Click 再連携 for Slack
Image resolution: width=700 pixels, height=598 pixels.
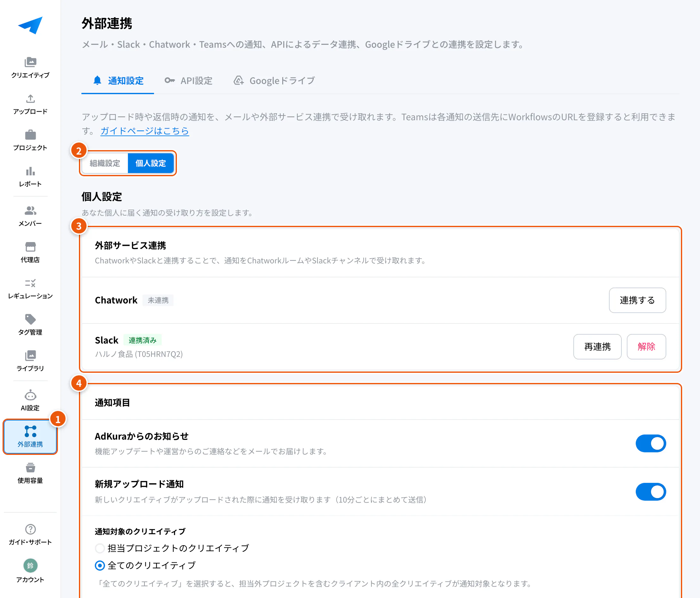597,347
